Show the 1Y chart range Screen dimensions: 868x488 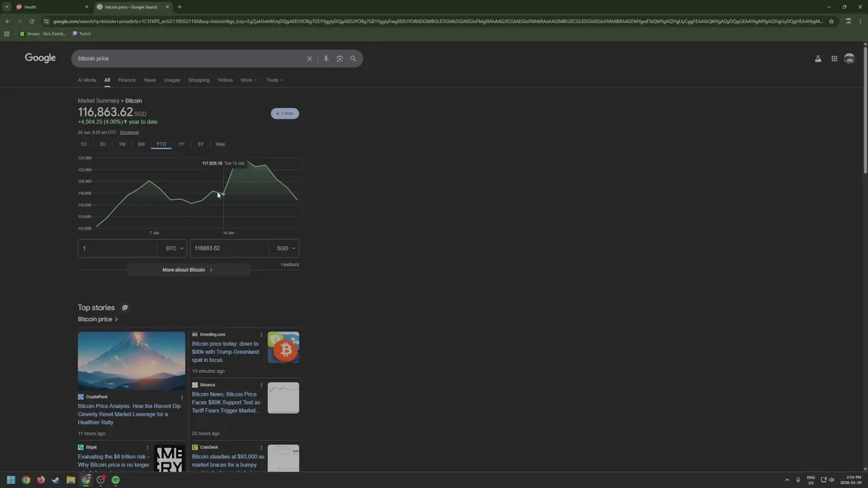coord(181,144)
